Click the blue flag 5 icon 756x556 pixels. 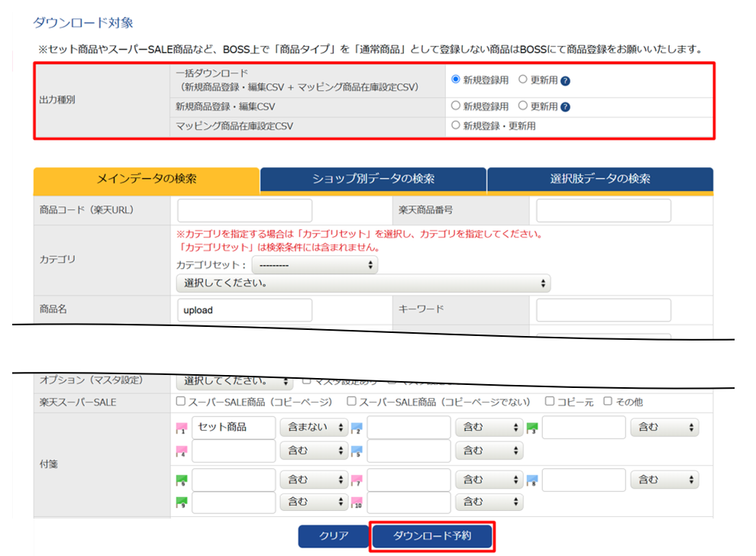pos(357,451)
